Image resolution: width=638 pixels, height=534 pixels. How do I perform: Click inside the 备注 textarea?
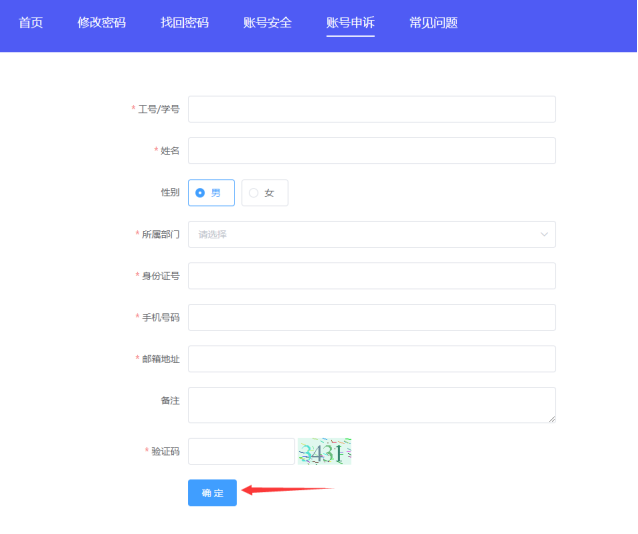(371, 404)
